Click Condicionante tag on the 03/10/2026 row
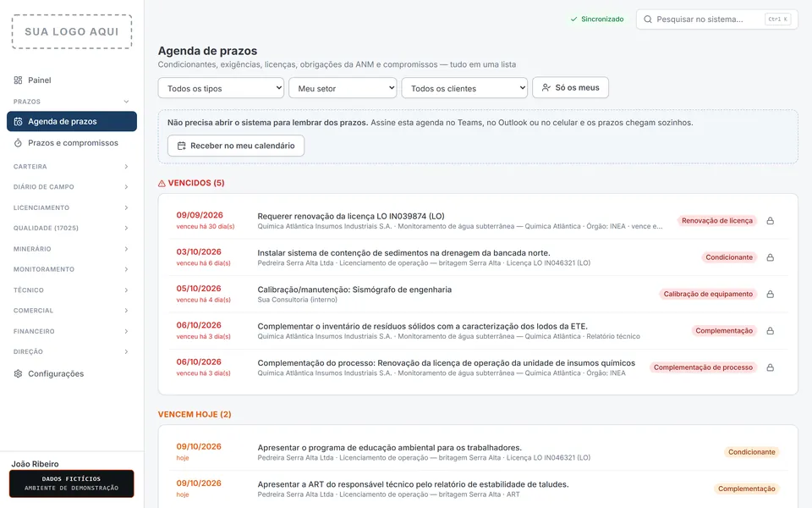 coord(728,257)
